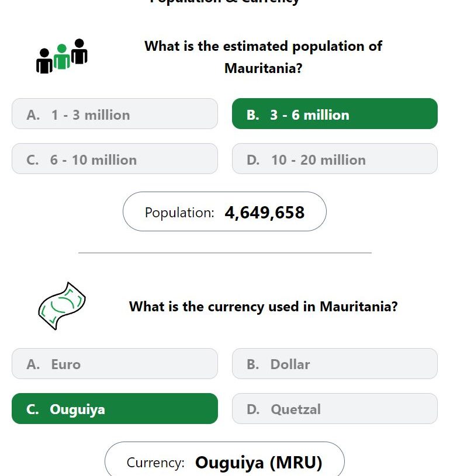Select the Ouguiya answer option
This screenshot has width=450, height=476.
coord(115,409)
